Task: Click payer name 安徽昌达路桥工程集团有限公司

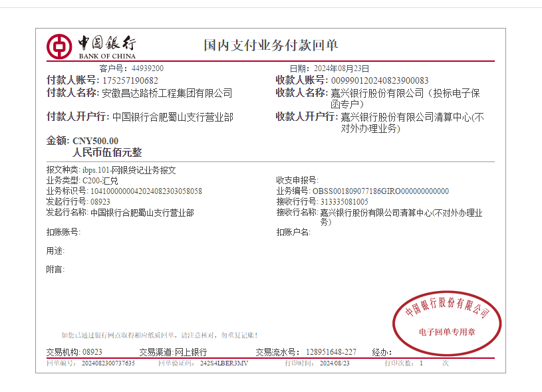Action: (x=166, y=93)
